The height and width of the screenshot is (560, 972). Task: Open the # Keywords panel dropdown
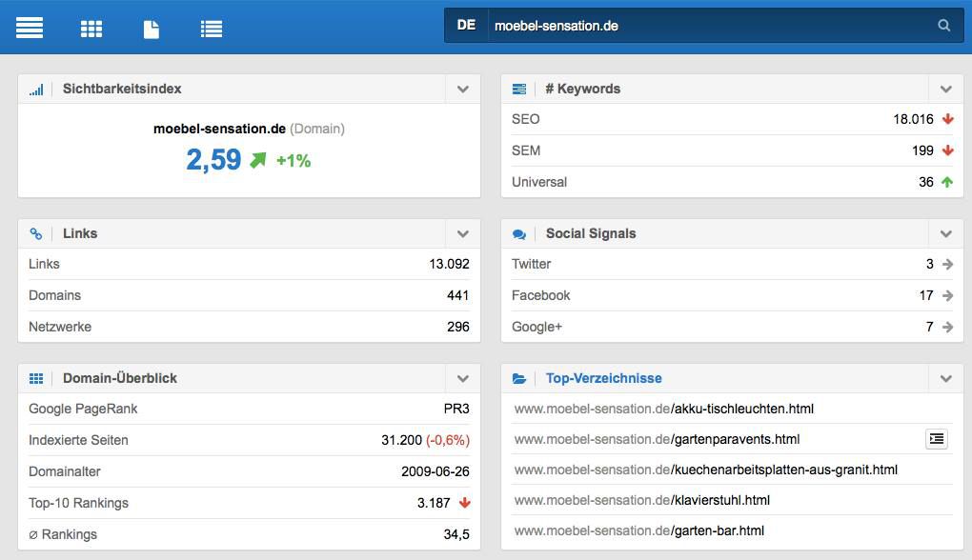point(946,90)
